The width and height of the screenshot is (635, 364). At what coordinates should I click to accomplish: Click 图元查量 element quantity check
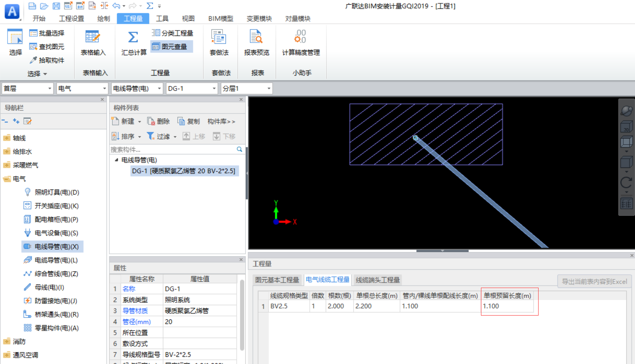pyautogui.click(x=172, y=46)
